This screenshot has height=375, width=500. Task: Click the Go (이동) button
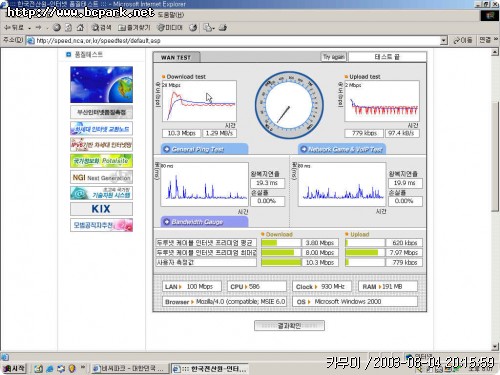tap(463, 40)
